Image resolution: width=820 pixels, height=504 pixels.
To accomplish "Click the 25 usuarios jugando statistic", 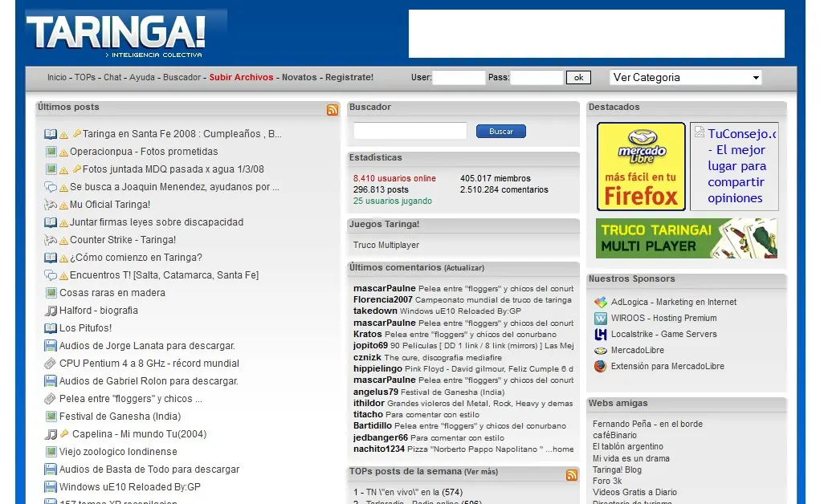I will click(x=392, y=201).
